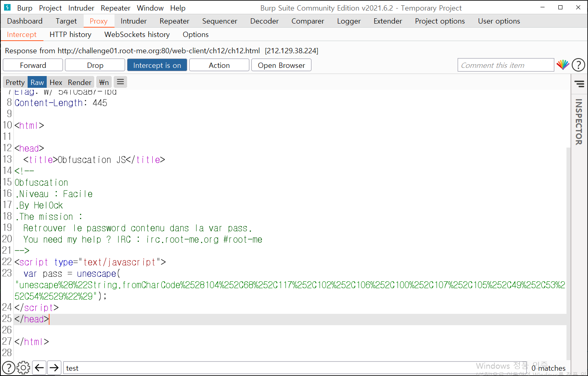Forward the intercepted response
The height and width of the screenshot is (376, 588).
tap(33, 65)
